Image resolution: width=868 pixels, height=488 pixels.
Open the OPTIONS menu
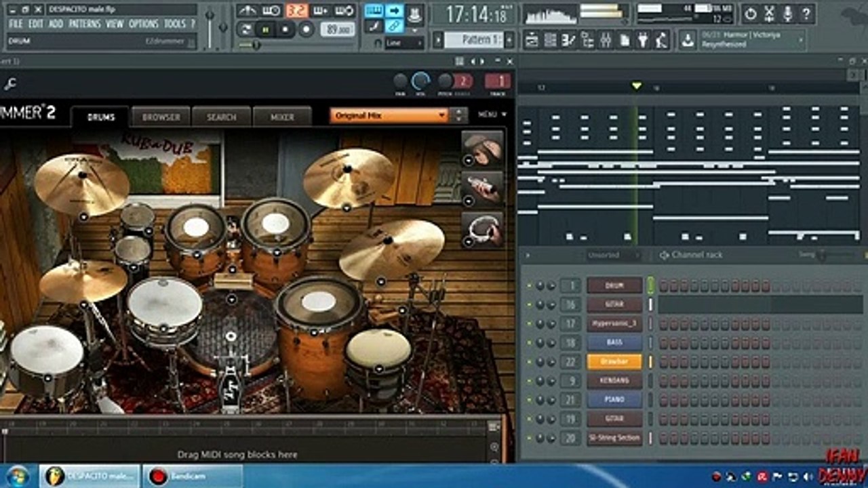click(144, 24)
